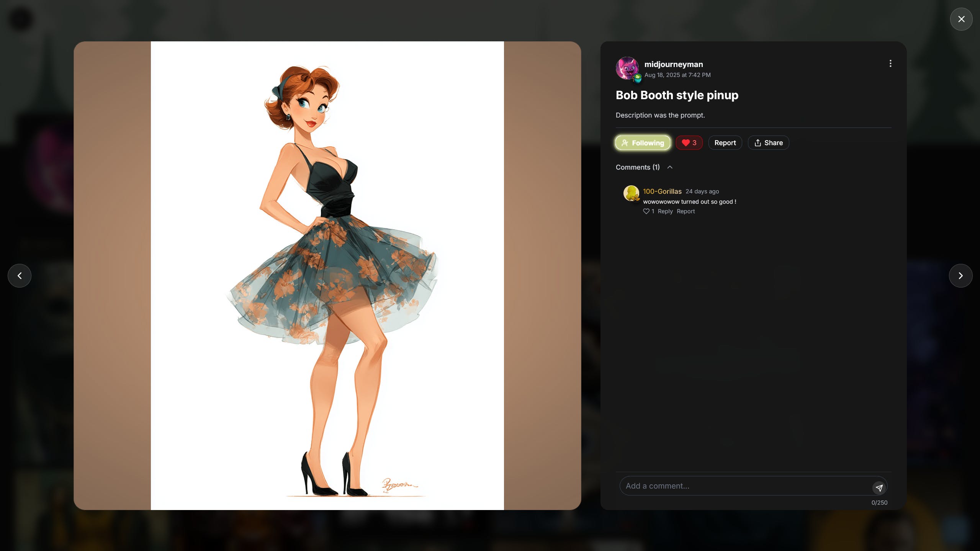Close the image viewer with X icon
Image resolution: width=980 pixels, height=551 pixels.
[x=961, y=19]
